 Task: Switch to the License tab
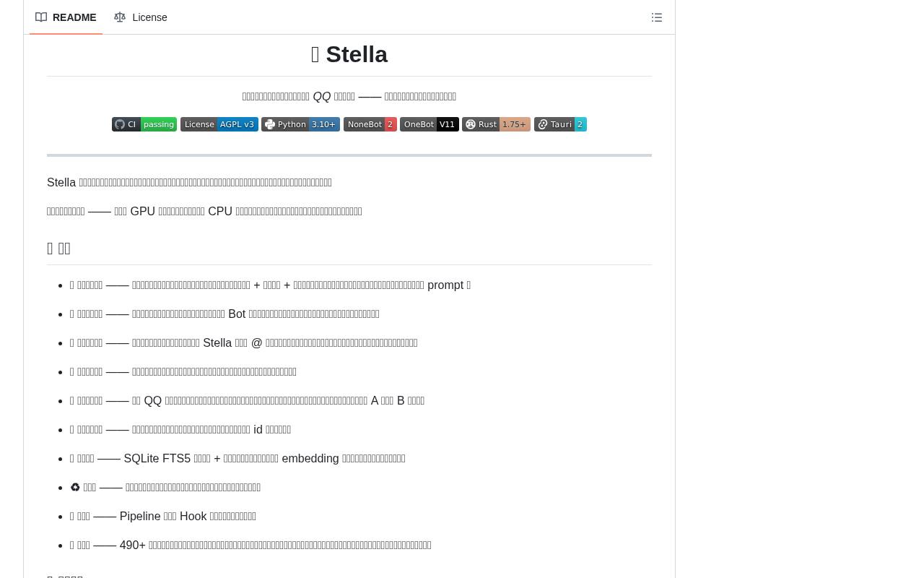(141, 17)
